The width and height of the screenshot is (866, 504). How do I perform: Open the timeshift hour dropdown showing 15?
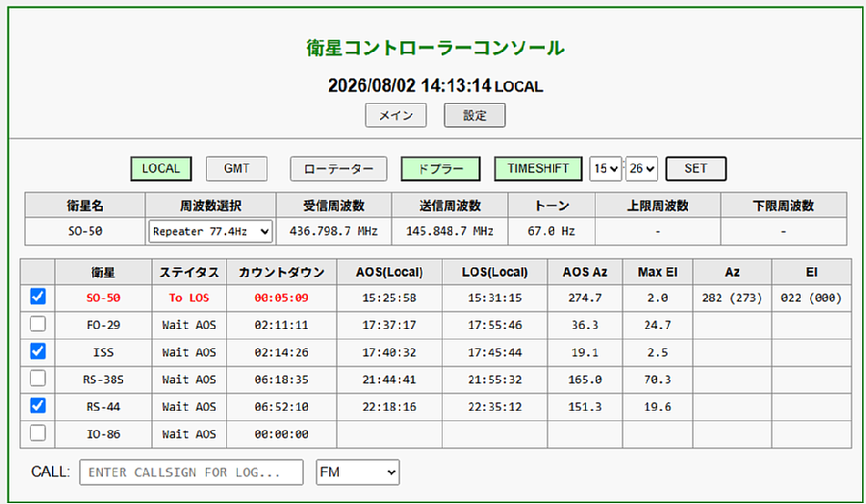coord(605,168)
